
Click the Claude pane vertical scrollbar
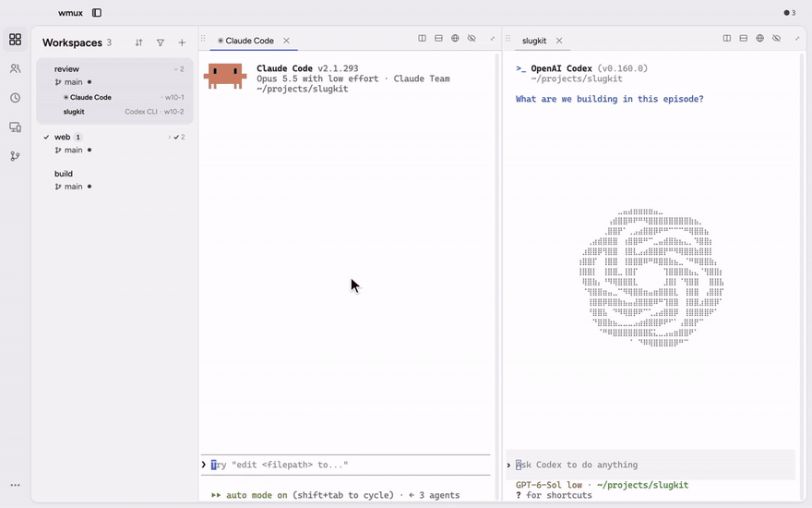click(x=497, y=277)
